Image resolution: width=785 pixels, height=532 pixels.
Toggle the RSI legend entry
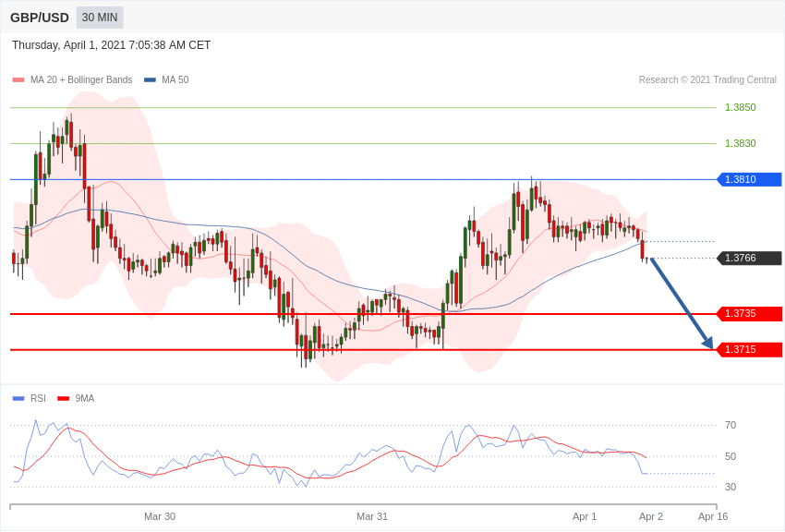click(x=29, y=398)
